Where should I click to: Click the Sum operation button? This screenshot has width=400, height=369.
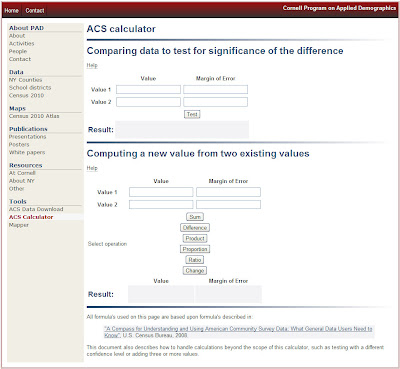click(x=195, y=217)
